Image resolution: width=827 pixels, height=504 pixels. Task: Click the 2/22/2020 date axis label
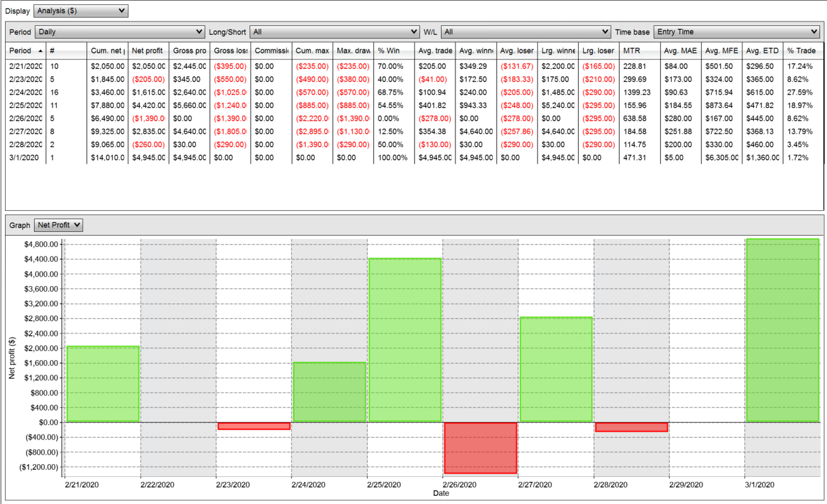(x=157, y=485)
